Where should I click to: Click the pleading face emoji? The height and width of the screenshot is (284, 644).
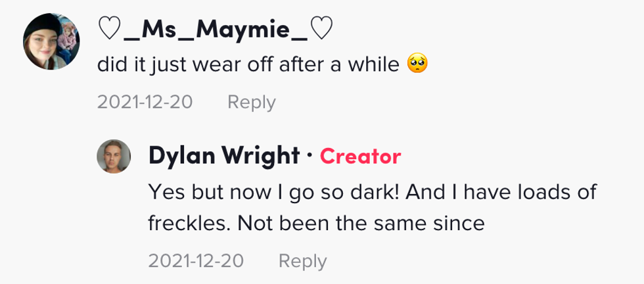tap(417, 65)
